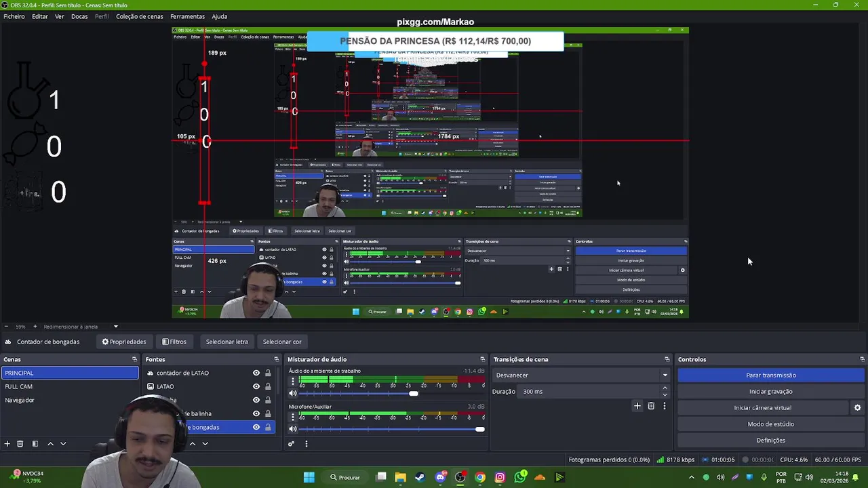Add a new scene transition
The image size is (868, 488).
(637, 406)
